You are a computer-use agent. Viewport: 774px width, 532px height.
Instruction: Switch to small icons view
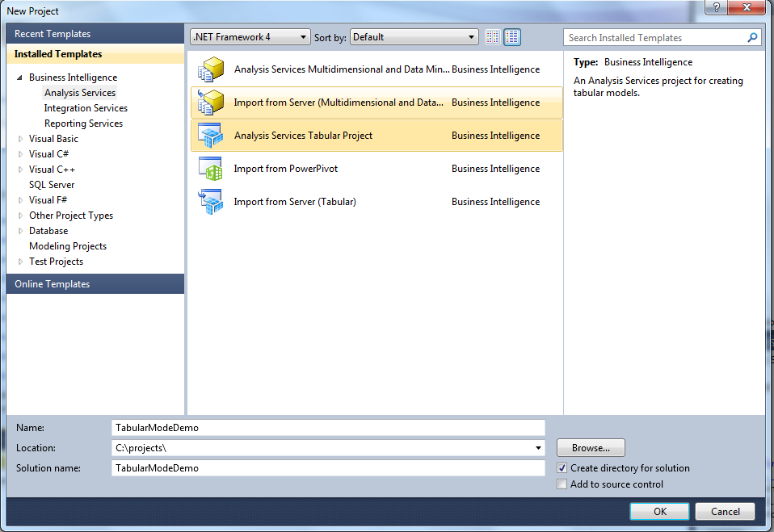click(493, 37)
